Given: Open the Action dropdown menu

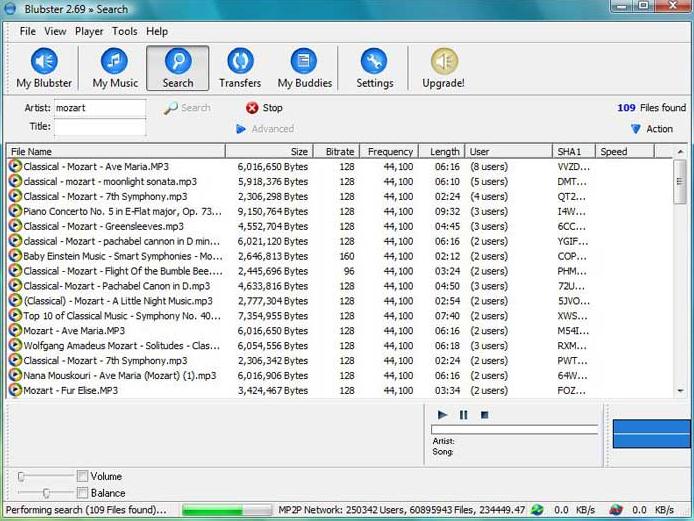Looking at the screenshot, I should click(x=652, y=129).
